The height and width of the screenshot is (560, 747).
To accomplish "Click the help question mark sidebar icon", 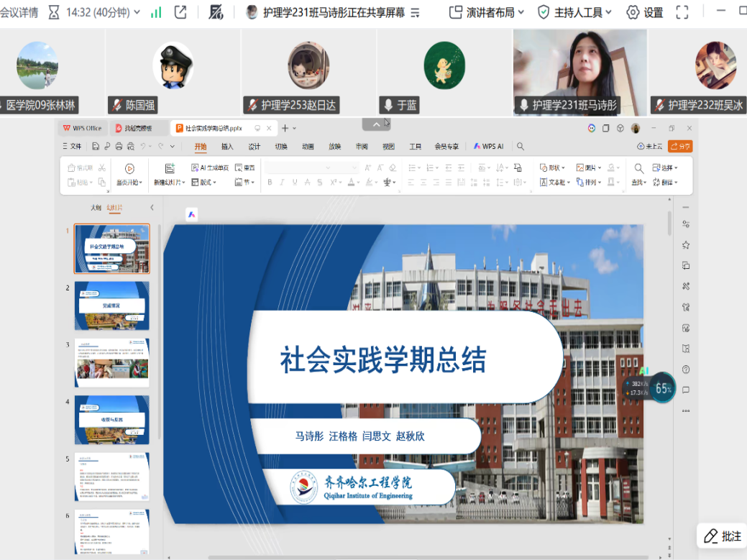I will [x=686, y=369].
